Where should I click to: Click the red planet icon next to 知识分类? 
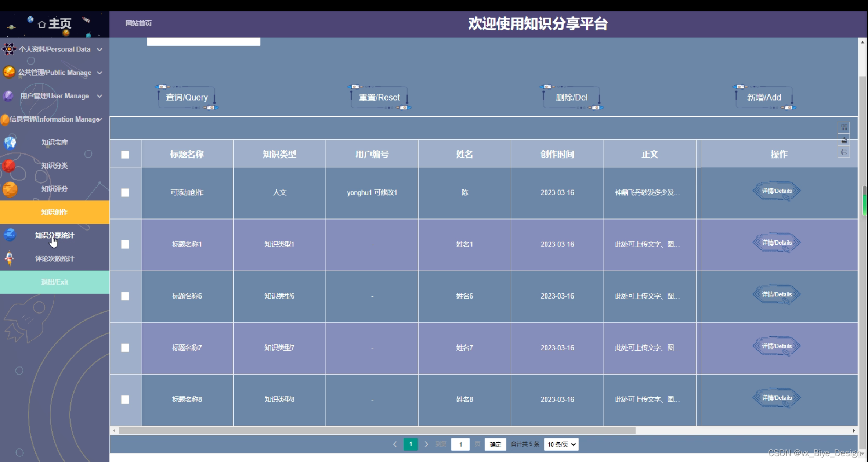(9, 166)
